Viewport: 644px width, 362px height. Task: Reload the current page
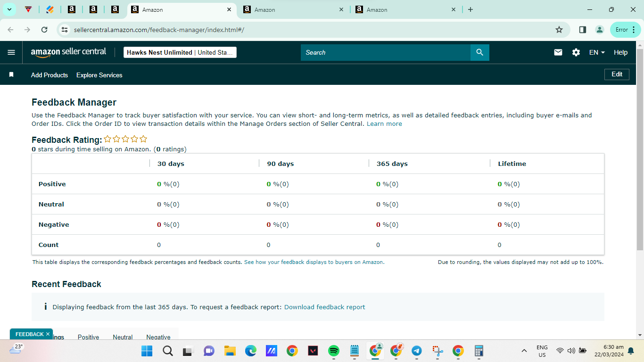tap(44, 30)
